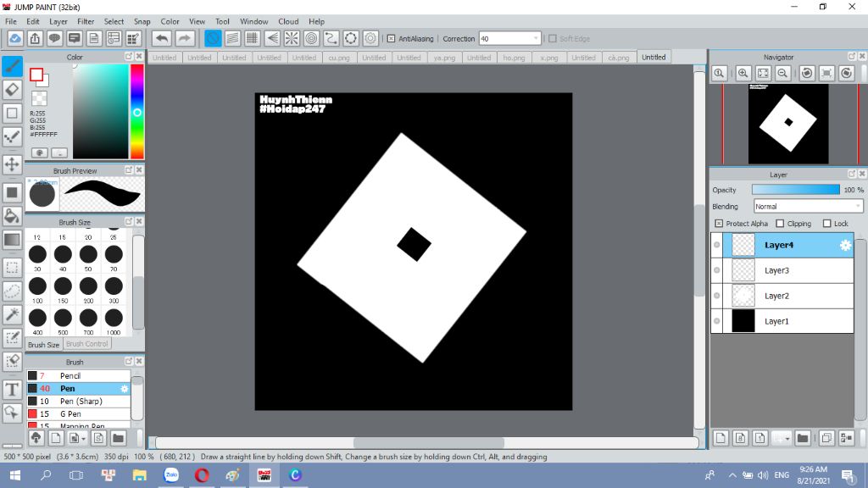Switch to the Brush Control tab
Screen dimensions: 868x488
[87, 344]
